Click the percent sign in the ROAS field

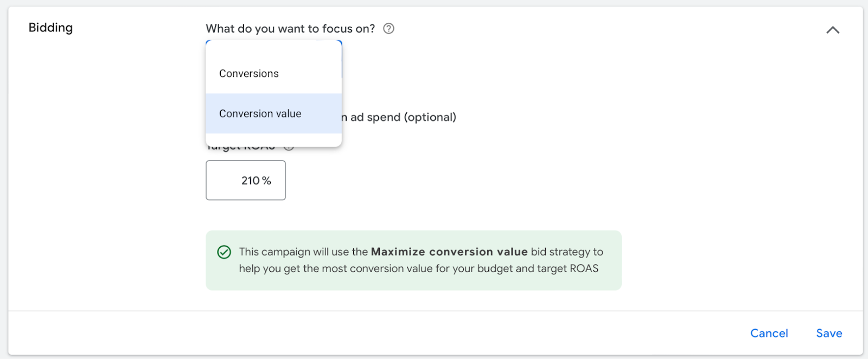tap(266, 181)
